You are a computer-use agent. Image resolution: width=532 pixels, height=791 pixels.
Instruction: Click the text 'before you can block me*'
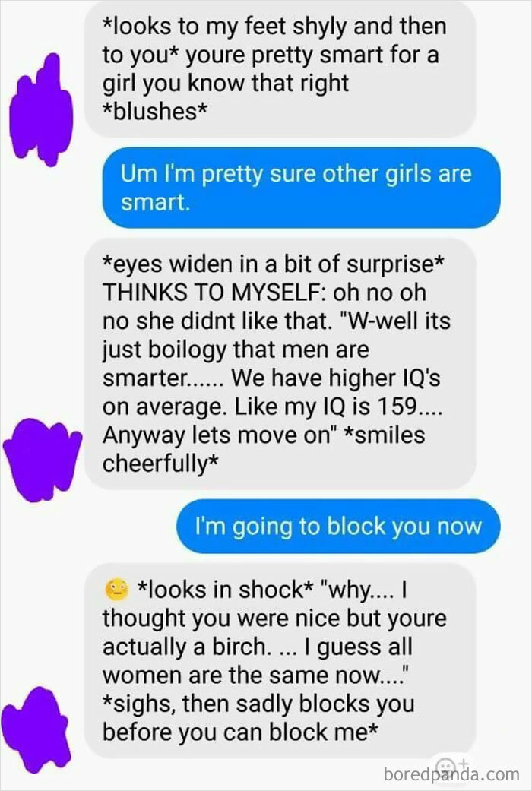[240, 732]
